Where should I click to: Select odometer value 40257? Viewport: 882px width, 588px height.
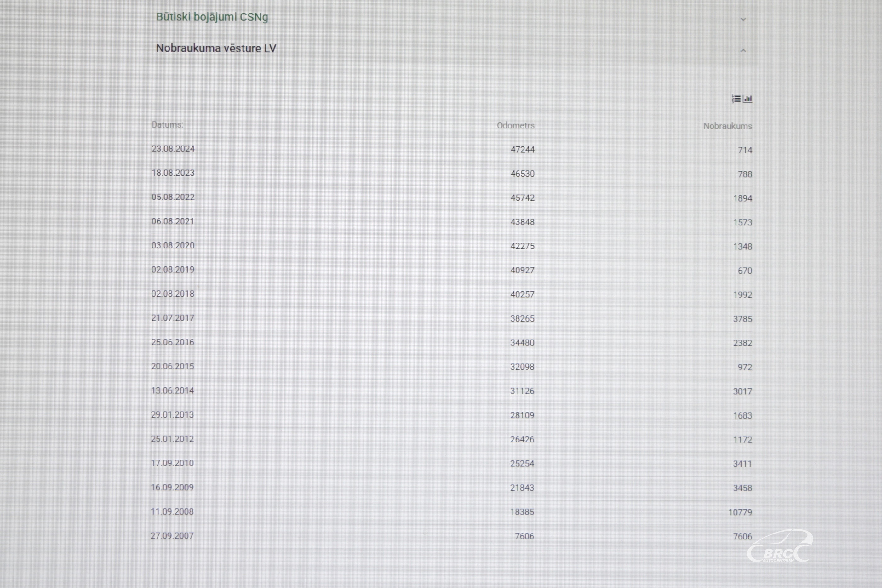(x=522, y=294)
